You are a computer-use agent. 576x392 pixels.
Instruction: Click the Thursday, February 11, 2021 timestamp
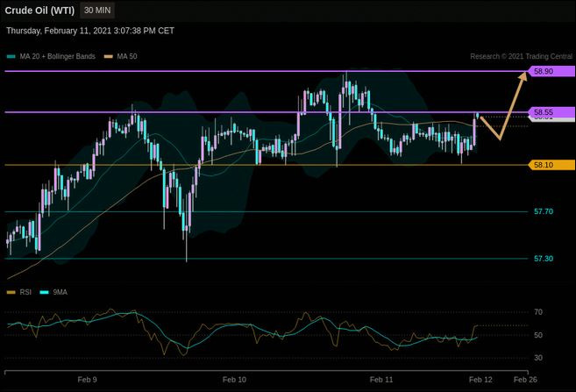pyautogui.click(x=90, y=31)
